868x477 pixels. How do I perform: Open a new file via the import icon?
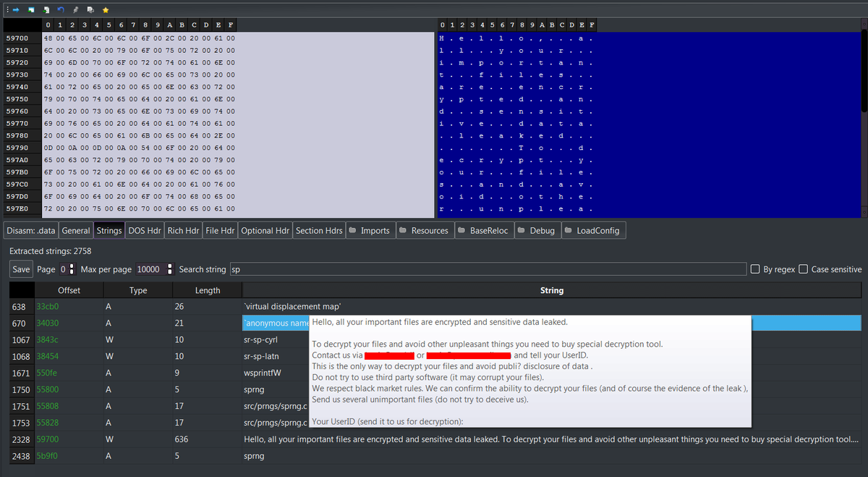pos(31,9)
